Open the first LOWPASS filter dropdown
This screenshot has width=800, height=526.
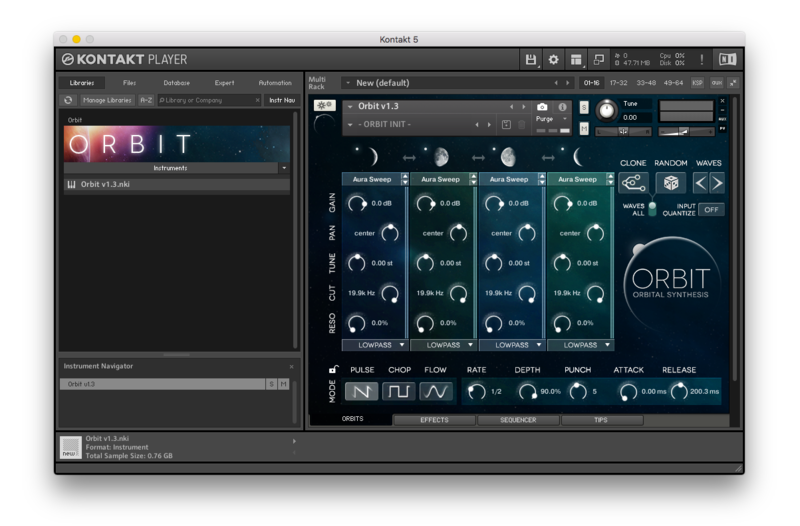click(x=374, y=345)
